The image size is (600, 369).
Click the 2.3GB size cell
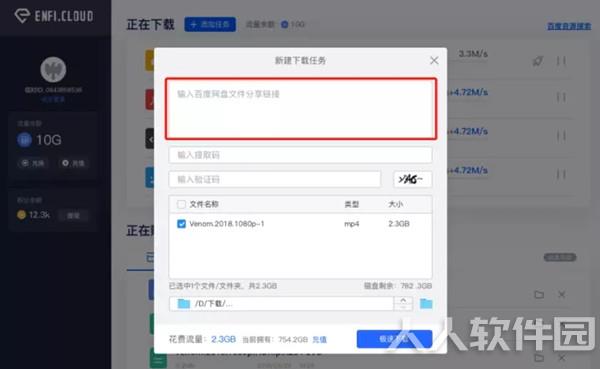click(x=399, y=224)
